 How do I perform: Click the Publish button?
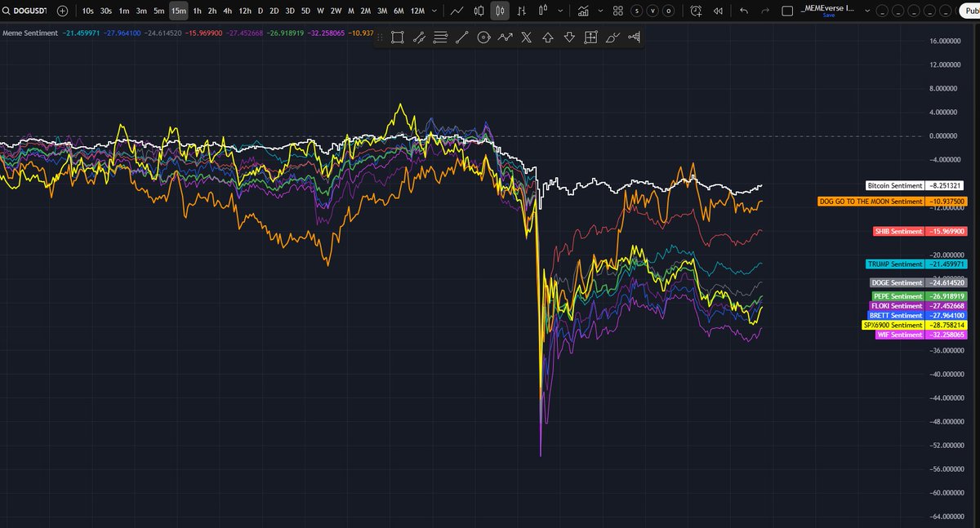pyautogui.click(x=969, y=11)
